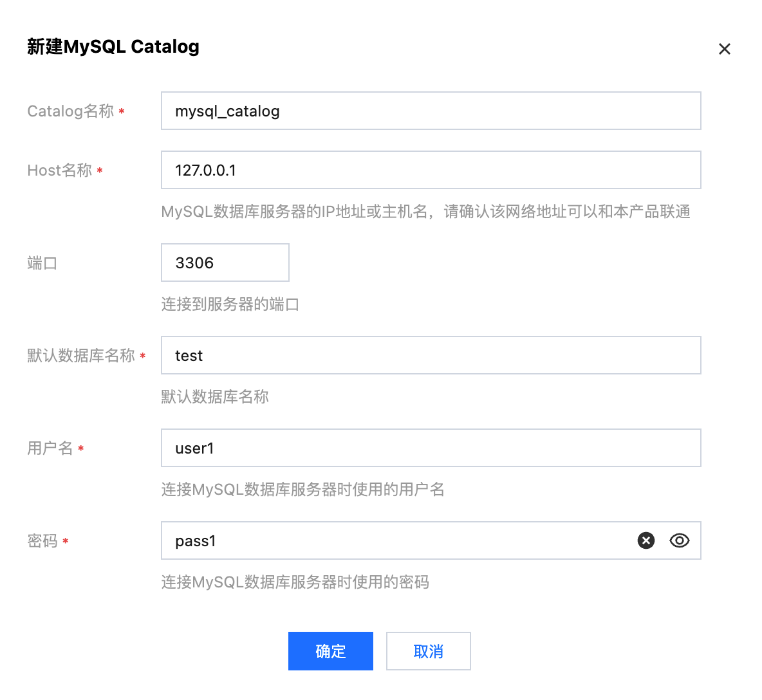762x700 pixels.
Task: Click the Catalog名称 field label
Action: (70, 111)
